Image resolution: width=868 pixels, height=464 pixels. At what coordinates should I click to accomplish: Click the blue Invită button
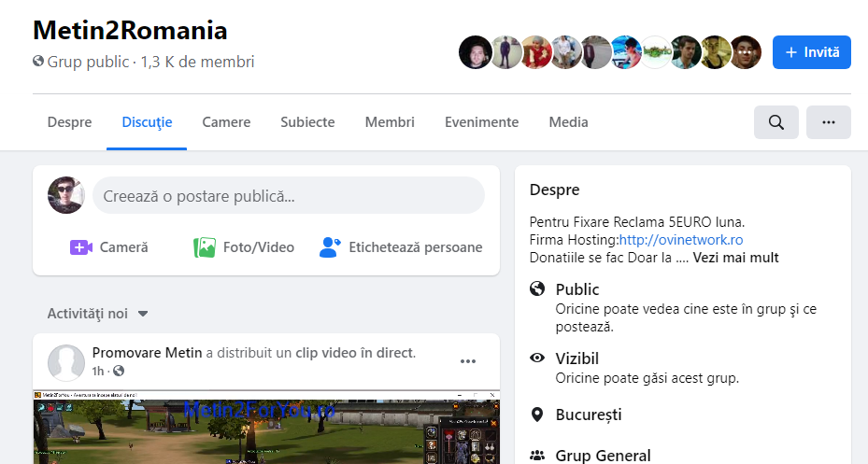812,52
